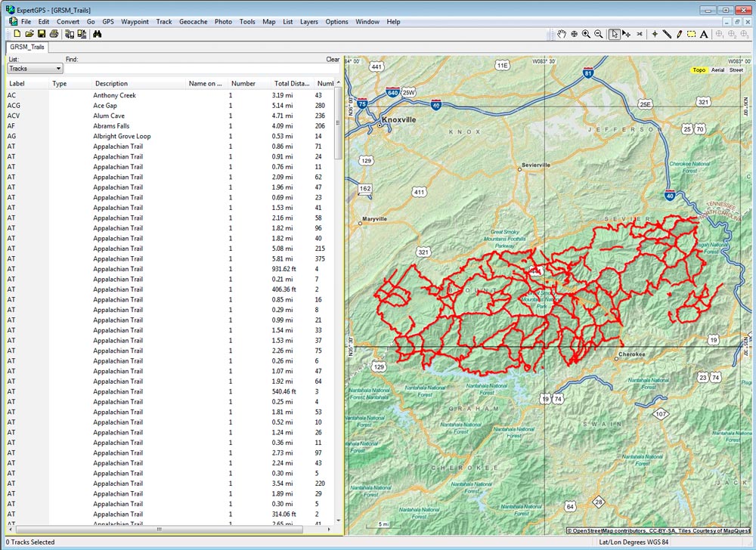Screen dimensions: 756x550
Task: Select the yellow Shape rectangle tool
Action: click(692, 34)
